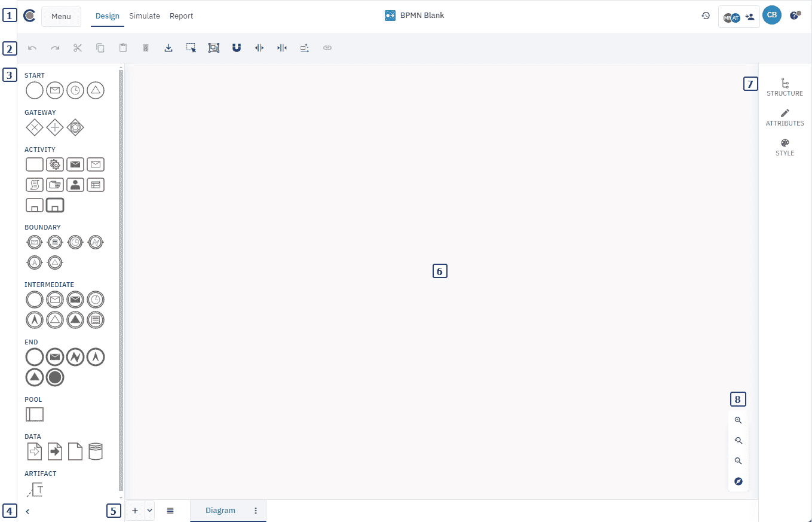The width and height of the screenshot is (812, 522).
Task: Pick the Intermediate timer event
Action: 96,300
